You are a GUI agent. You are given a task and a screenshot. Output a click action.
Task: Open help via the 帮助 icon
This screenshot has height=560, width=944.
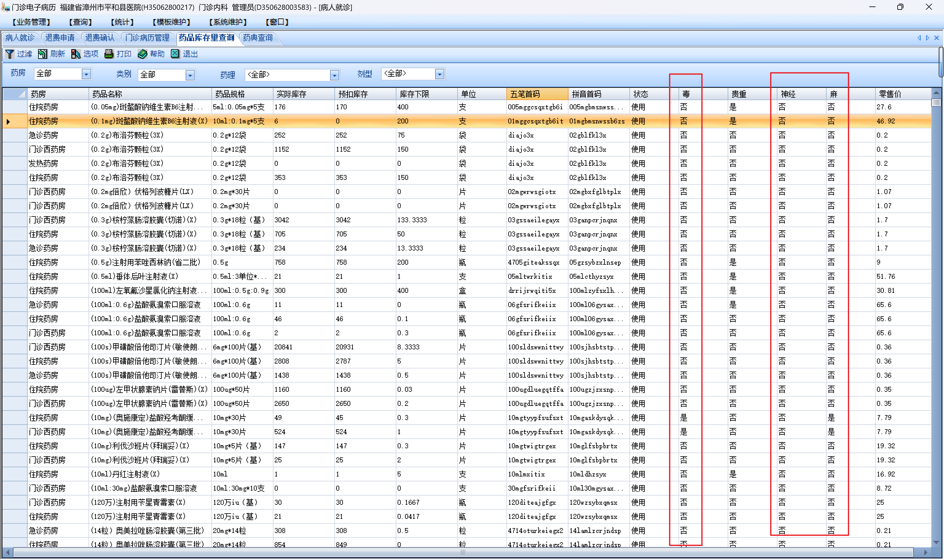tap(142, 54)
